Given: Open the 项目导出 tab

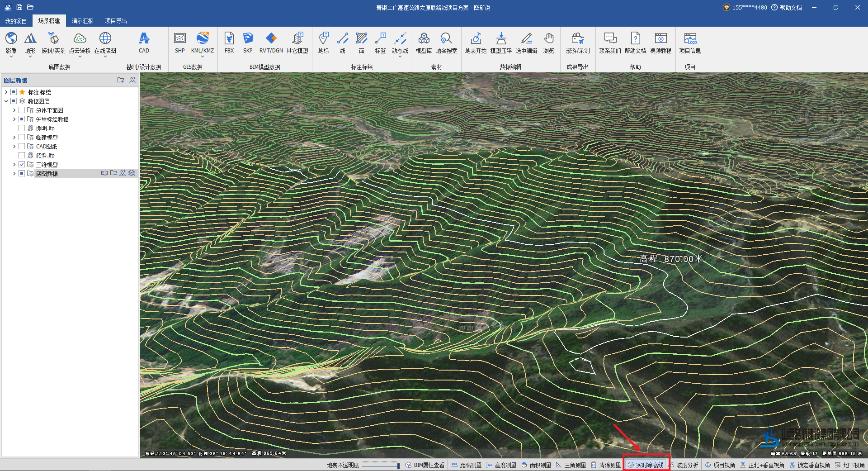Looking at the screenshot, I should [x=116, y=21].
